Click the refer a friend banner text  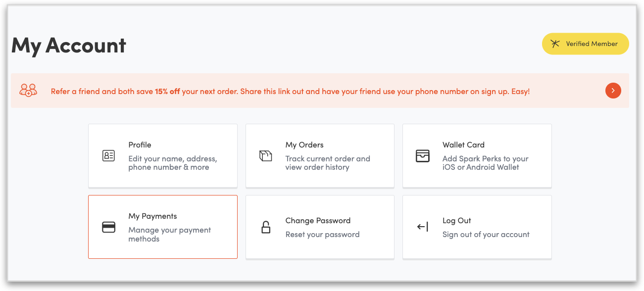pos(290,92)
